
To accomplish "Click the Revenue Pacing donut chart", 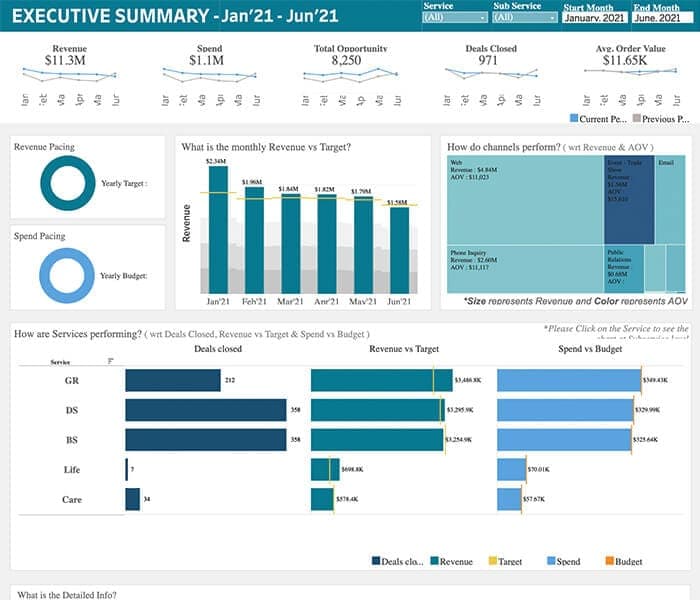I will click(x=68, y=183).
